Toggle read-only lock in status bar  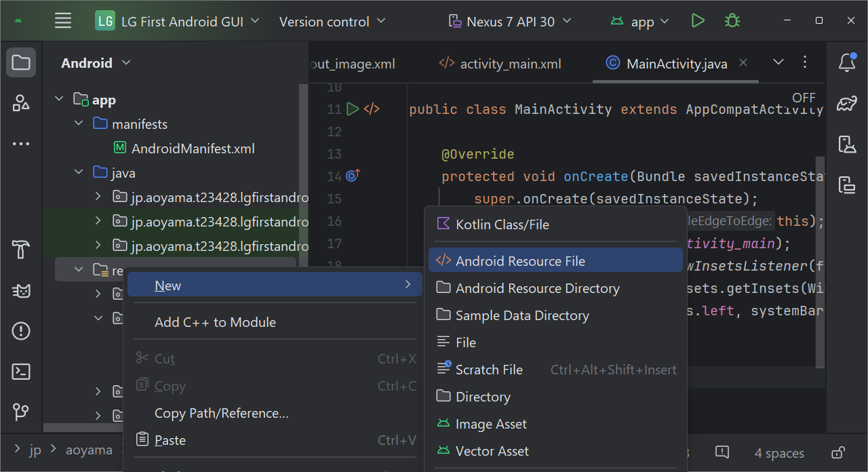click(838, 452)
